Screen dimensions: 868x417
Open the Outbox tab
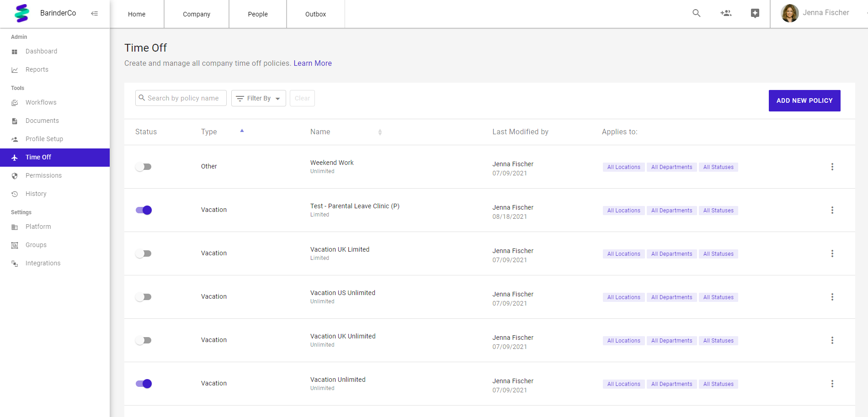pyautogui.click(x=315, y=14)
